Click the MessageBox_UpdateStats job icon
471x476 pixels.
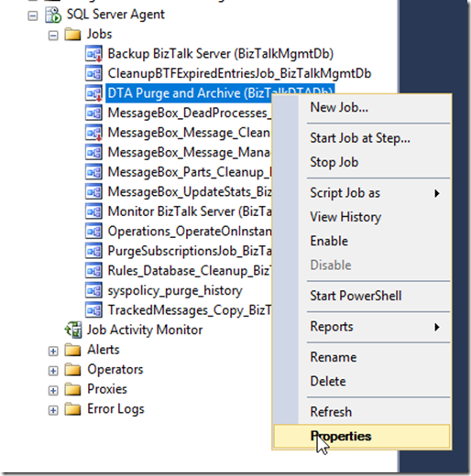click(93, 192)
